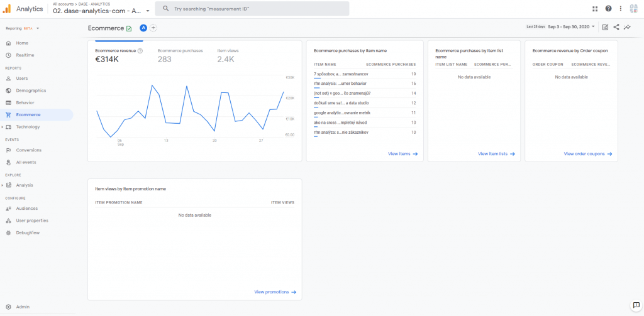Click the '(not set) v goo...' row
Viewport: 644px width, 316px height.
coord(365,93)
